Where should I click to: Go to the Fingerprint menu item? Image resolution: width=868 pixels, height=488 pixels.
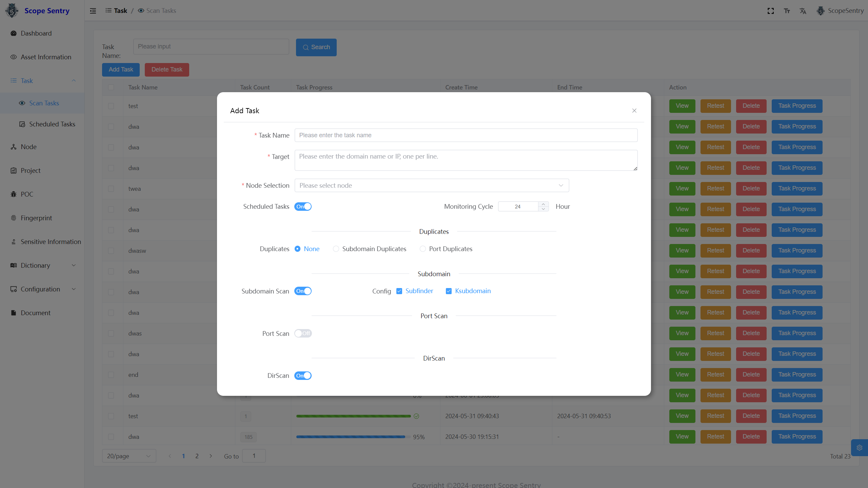36,218
